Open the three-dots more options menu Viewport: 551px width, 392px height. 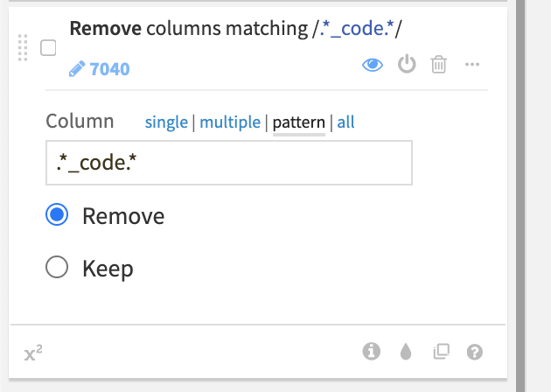(472, 65)
